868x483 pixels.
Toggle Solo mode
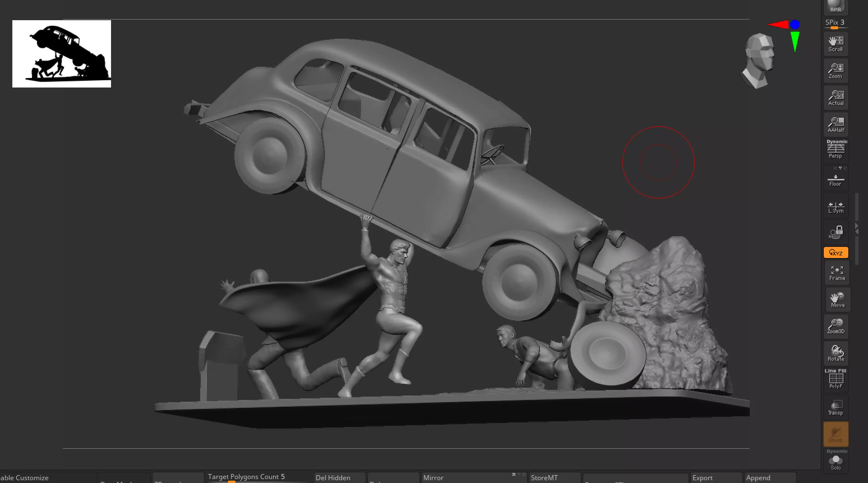click(836, 462)
